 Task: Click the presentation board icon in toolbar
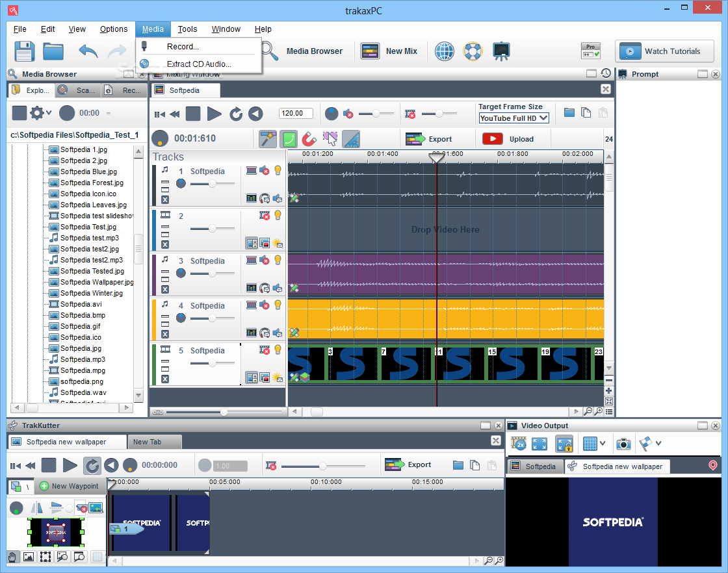[501, 51]
